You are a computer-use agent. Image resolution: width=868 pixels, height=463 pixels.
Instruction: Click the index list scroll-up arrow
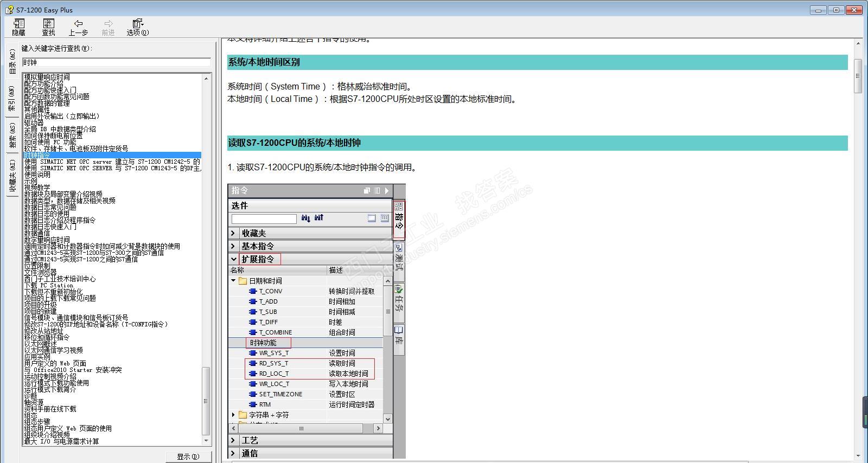click(x=206, y=78)
